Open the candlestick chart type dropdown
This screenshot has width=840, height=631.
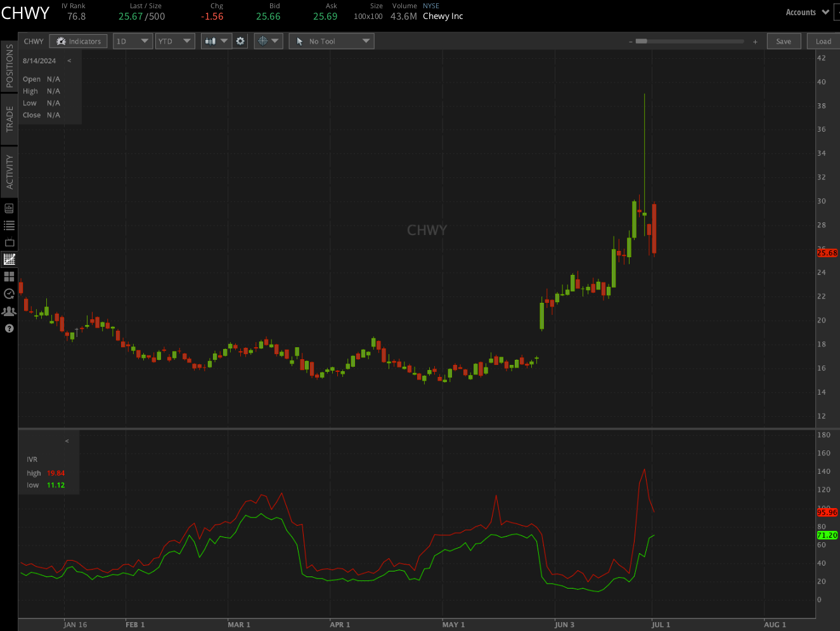[216, 41]
